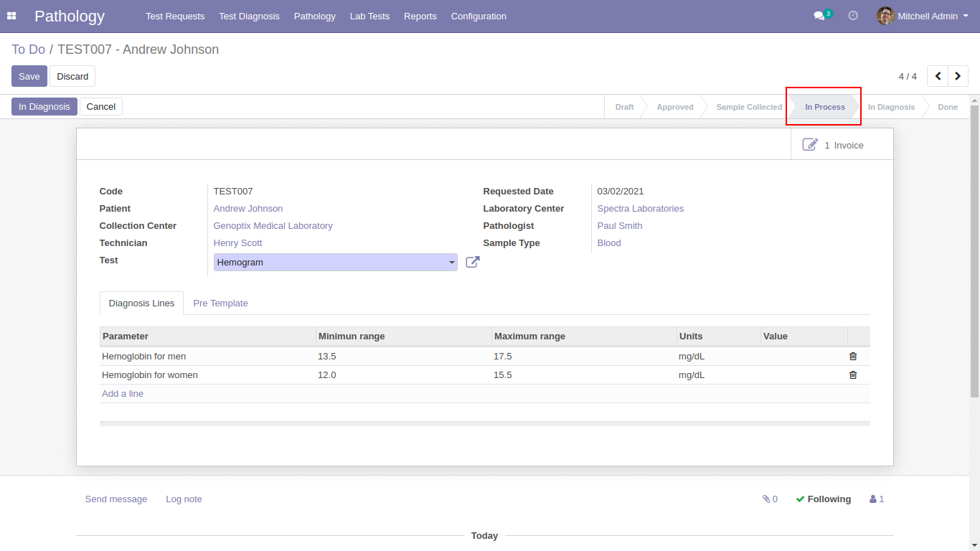Go to the previous record arrow

938,76
